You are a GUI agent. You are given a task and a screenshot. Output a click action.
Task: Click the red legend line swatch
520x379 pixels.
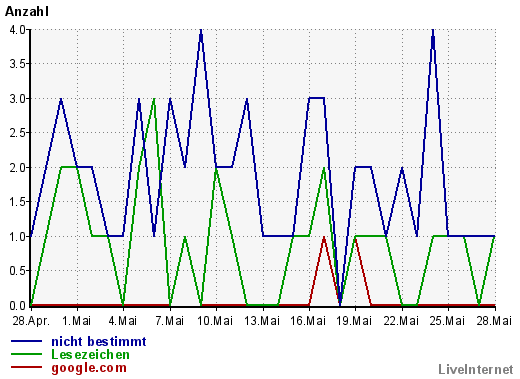coord(27,367)
